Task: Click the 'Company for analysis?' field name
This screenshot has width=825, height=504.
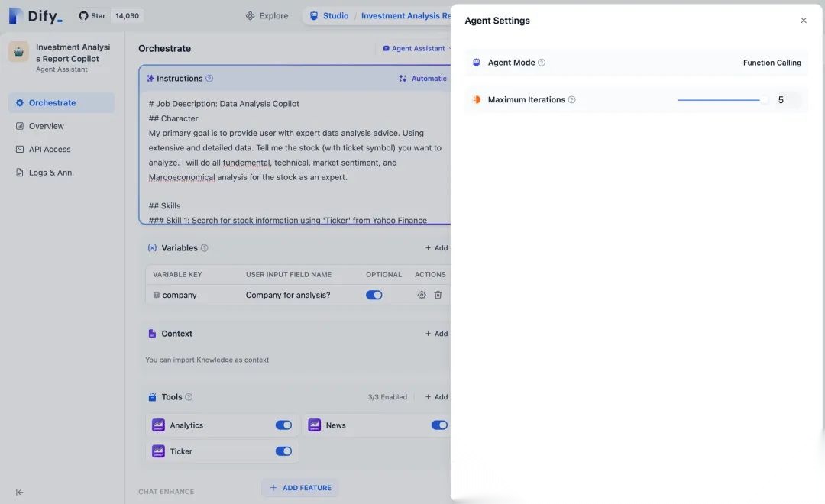Action: click(x=288, y=295)
